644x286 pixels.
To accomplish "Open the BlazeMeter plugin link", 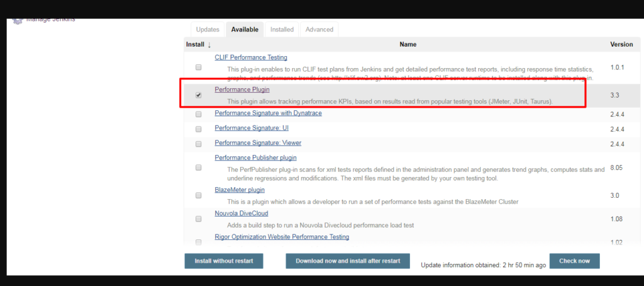I will tap(240, 190).
